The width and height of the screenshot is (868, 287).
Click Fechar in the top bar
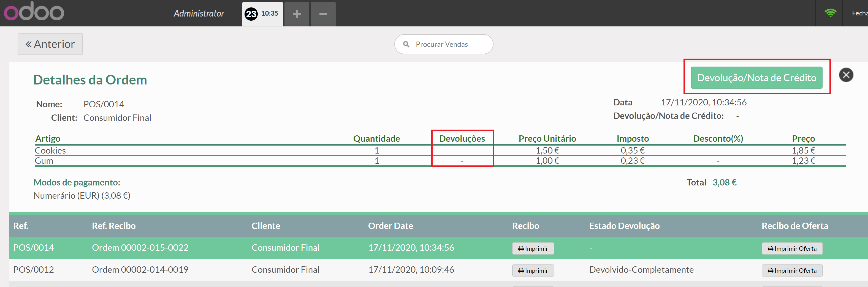[859, 13]
